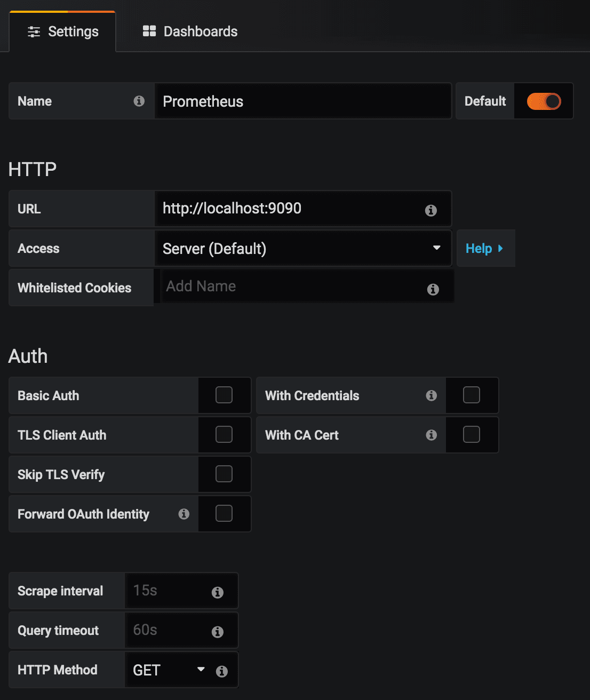Click the With CA Cert info icon
Image resolution: width=590 pixels, height=700 pixels.
(432, 435)
